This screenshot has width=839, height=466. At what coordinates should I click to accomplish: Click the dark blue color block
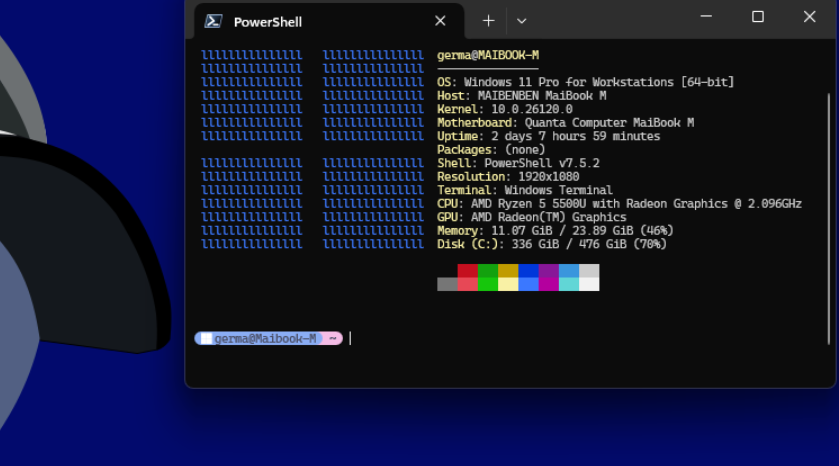pos(529,271)
